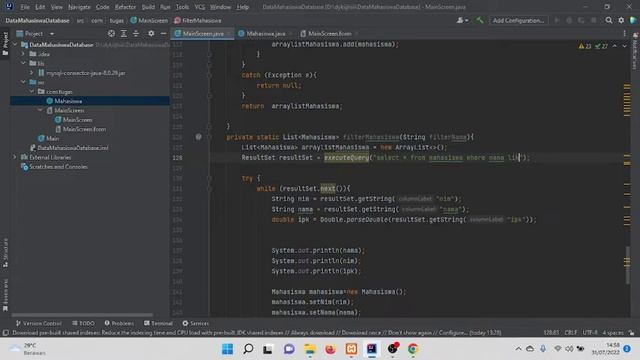Open editor tabs more options menu
Screen dimensions: 640x360
point(624,33)
